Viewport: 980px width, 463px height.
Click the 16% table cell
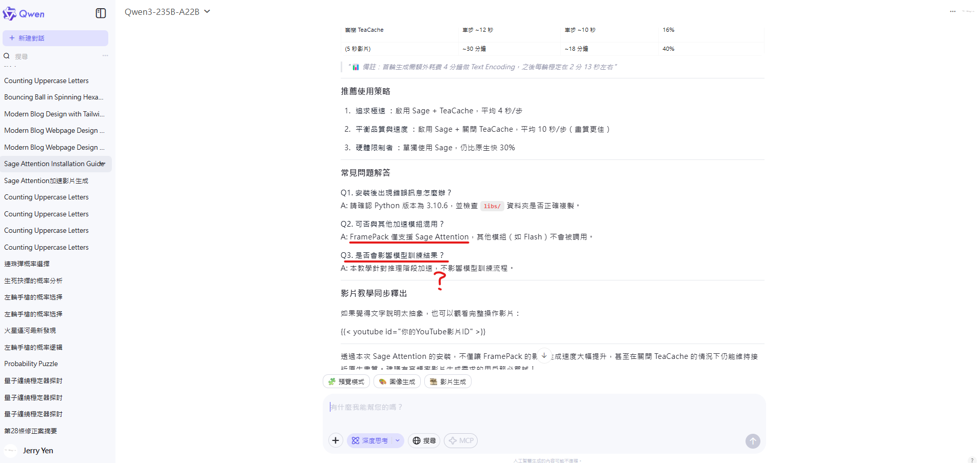[x=668, y=30]
